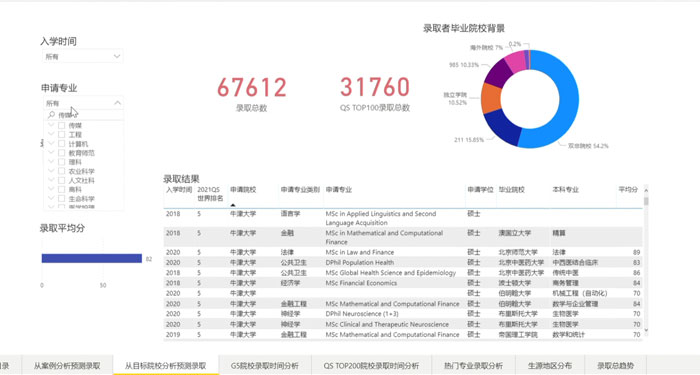The width and height of the screenshot is (700, 375).
Task: Collapse the 申请专业 dropdown list
Action: click(117, 103)
